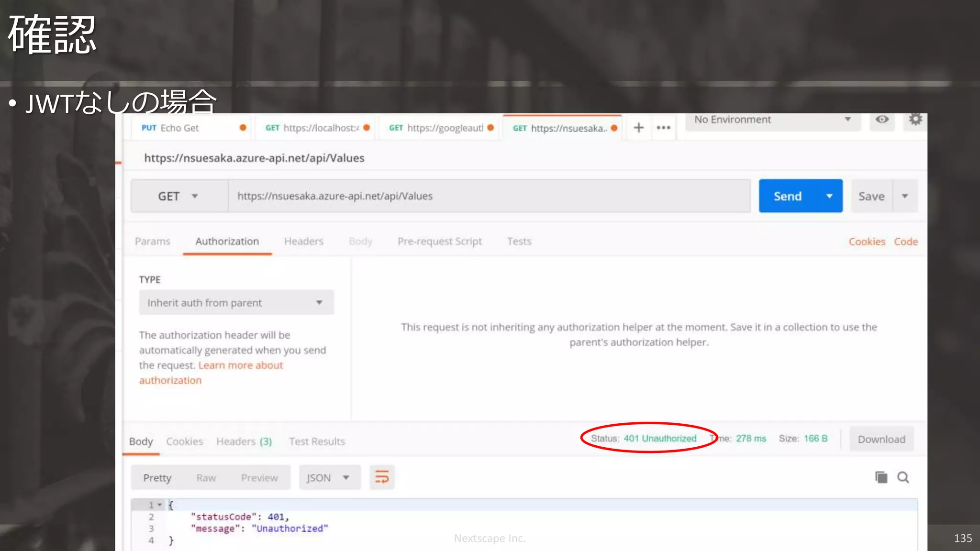Click the request URL input field

tap(488, 196)
